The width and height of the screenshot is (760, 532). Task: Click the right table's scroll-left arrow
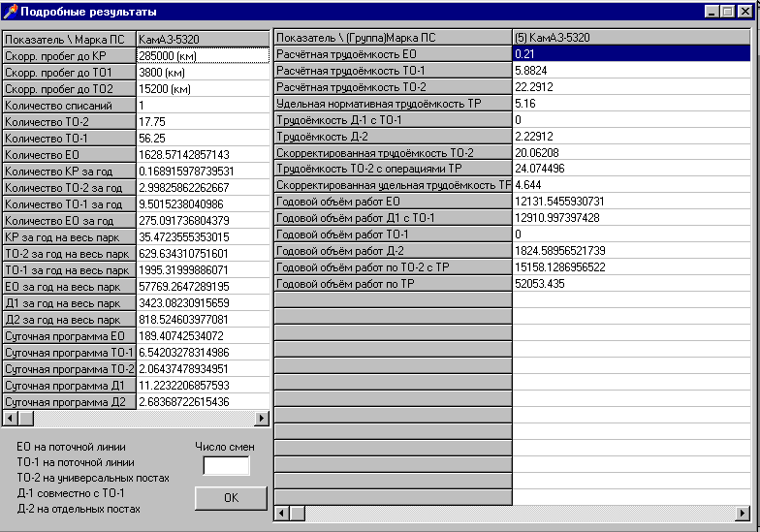(281, 514)
